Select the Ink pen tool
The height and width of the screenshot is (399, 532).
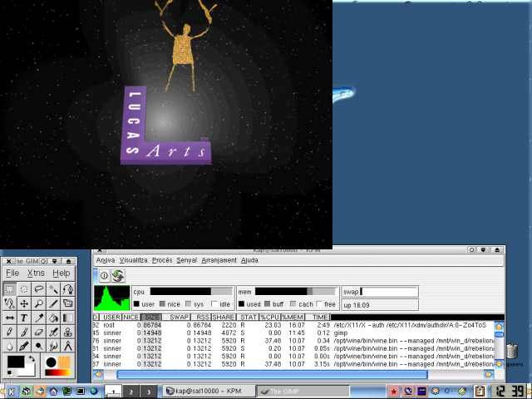coord(24,346)
